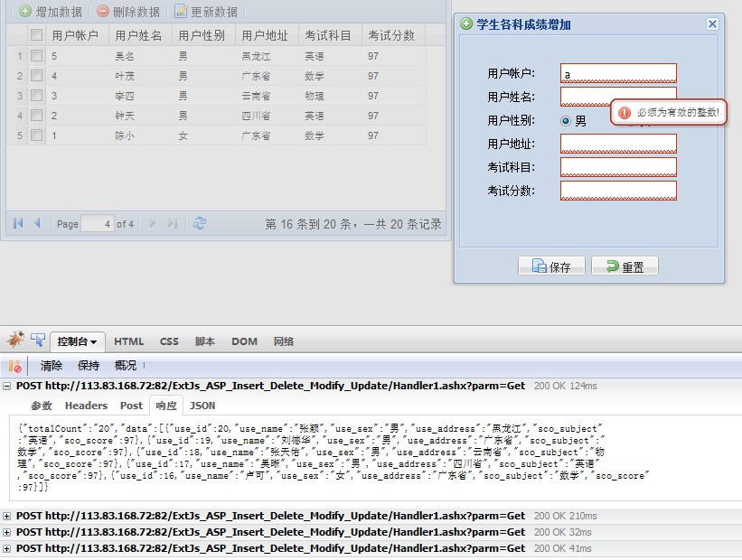Open the 控制台 console dropdown tab
The width and height of the screenshot is (742, 560).
(x=77, y=341)
